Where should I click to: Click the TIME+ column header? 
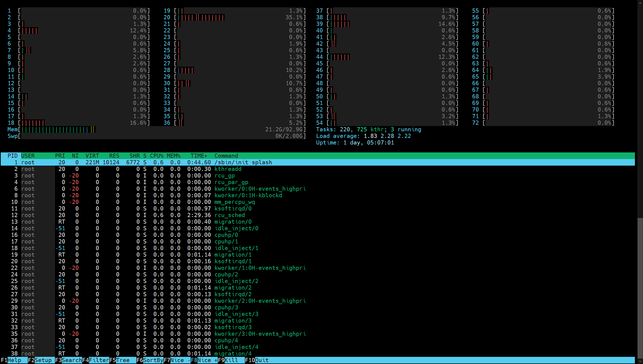pos(199,156)
